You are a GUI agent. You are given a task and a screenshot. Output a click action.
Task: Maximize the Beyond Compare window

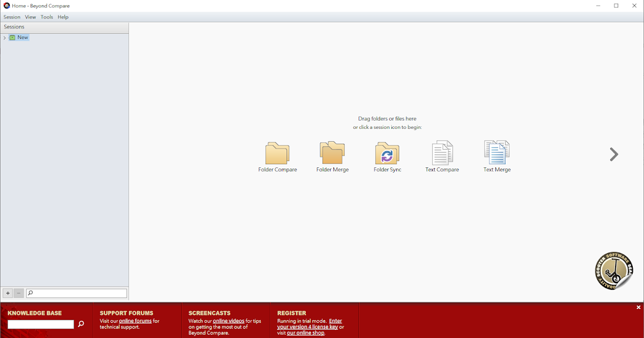(616, 6)
